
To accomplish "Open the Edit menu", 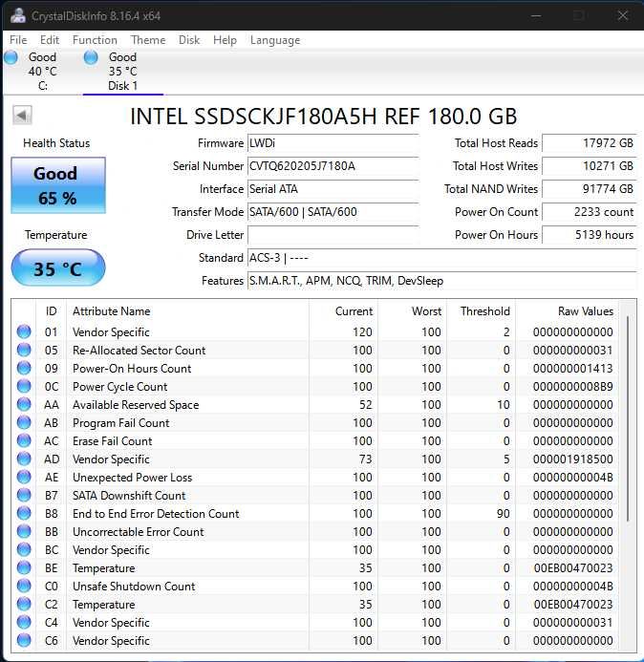I will click(x=50, y=40).
